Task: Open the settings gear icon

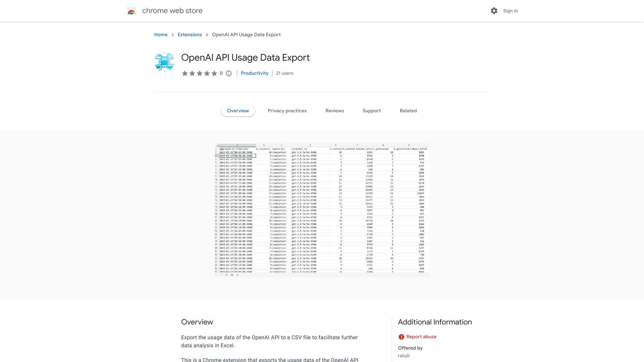Action: tap(494, 11)
